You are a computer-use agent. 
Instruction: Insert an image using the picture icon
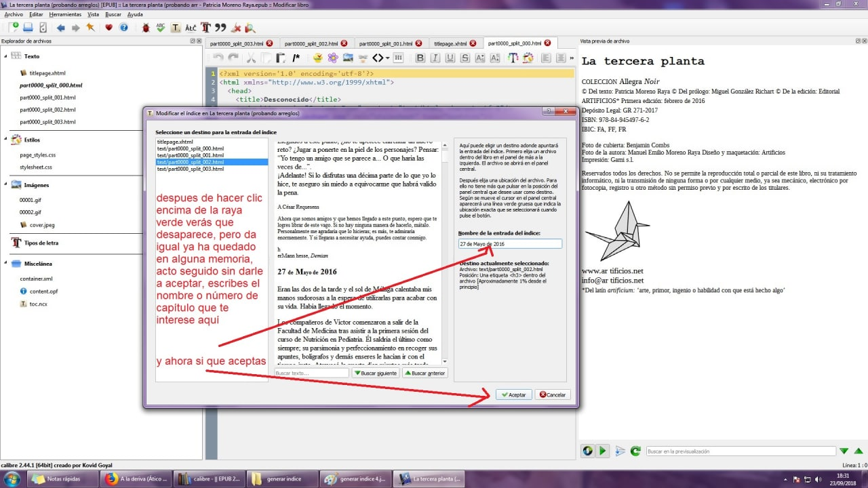click(348, 58)
